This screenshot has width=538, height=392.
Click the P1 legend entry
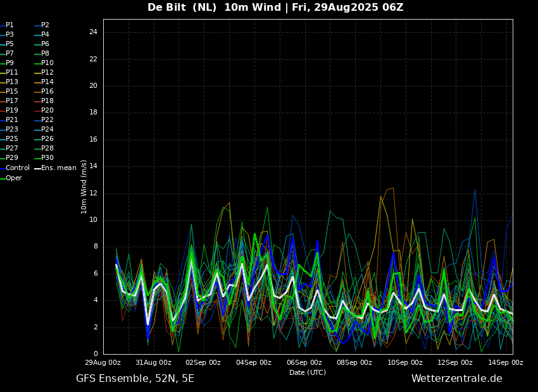[x=7, y=25]
